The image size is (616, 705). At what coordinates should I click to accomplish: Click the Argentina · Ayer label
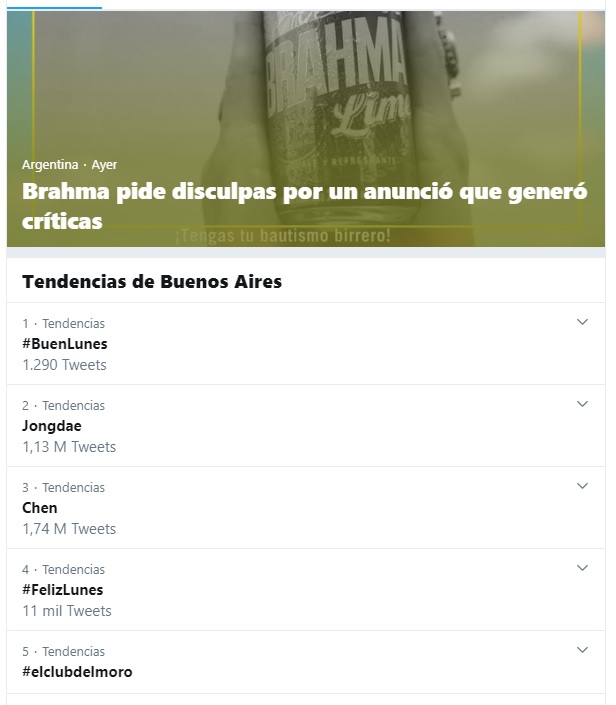(x=70, y=164)
